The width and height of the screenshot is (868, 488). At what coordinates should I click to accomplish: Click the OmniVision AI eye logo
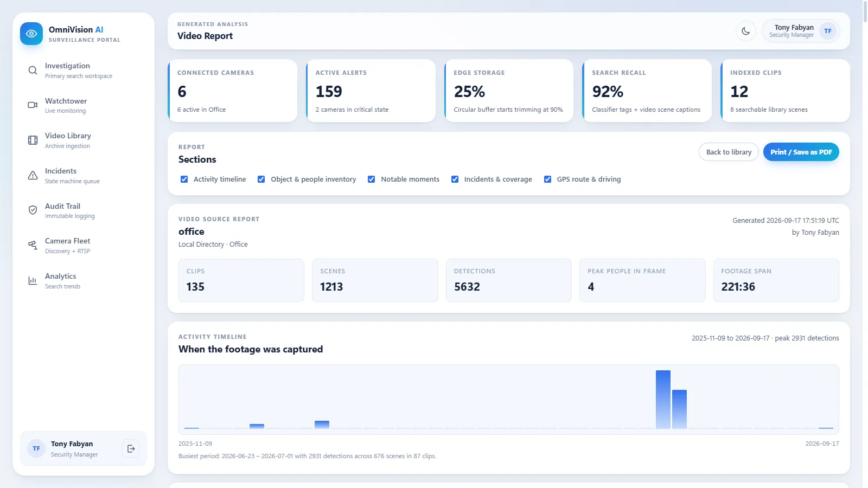coord(31,34)
